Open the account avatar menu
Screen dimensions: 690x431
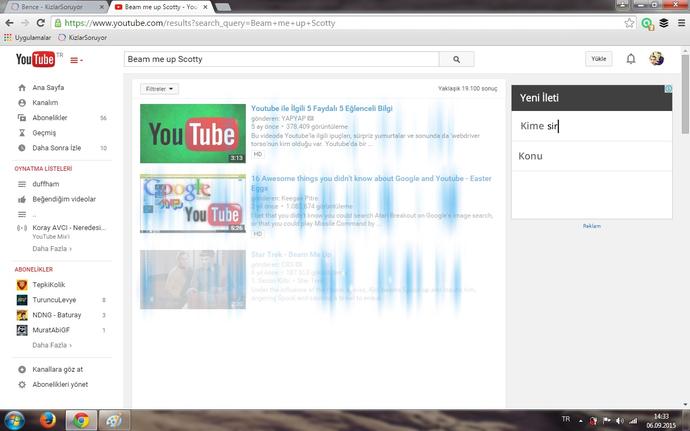click(656, 59)
